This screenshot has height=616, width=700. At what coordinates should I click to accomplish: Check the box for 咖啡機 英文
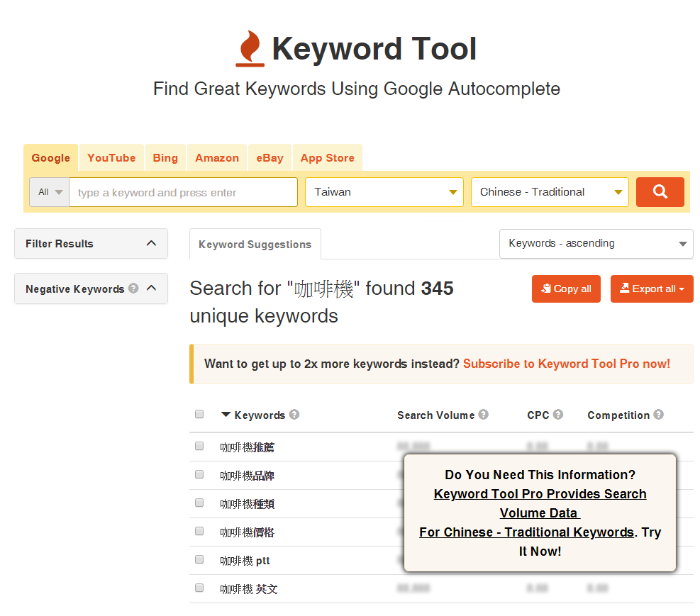point(199,588)
